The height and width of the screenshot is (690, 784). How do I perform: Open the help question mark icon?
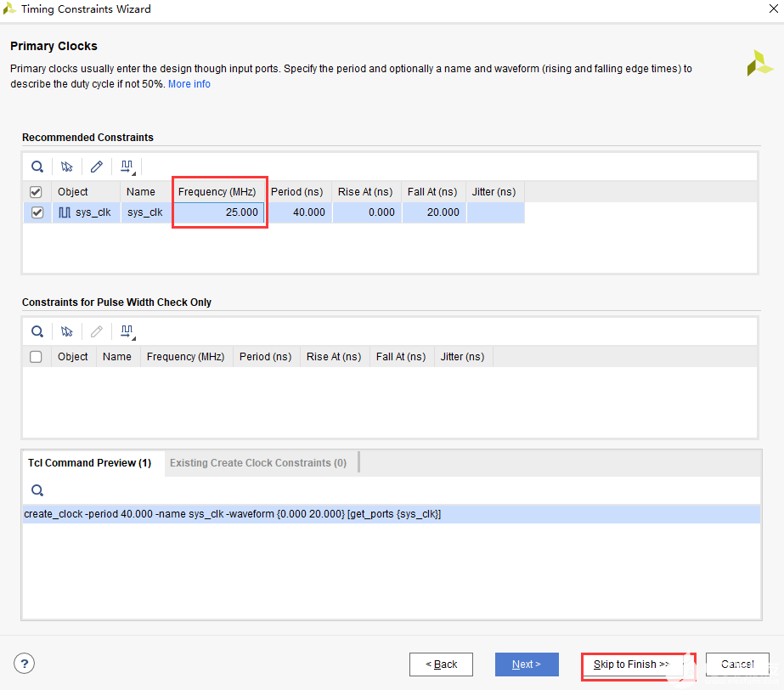pyautogui.click(x=25, y=664)
